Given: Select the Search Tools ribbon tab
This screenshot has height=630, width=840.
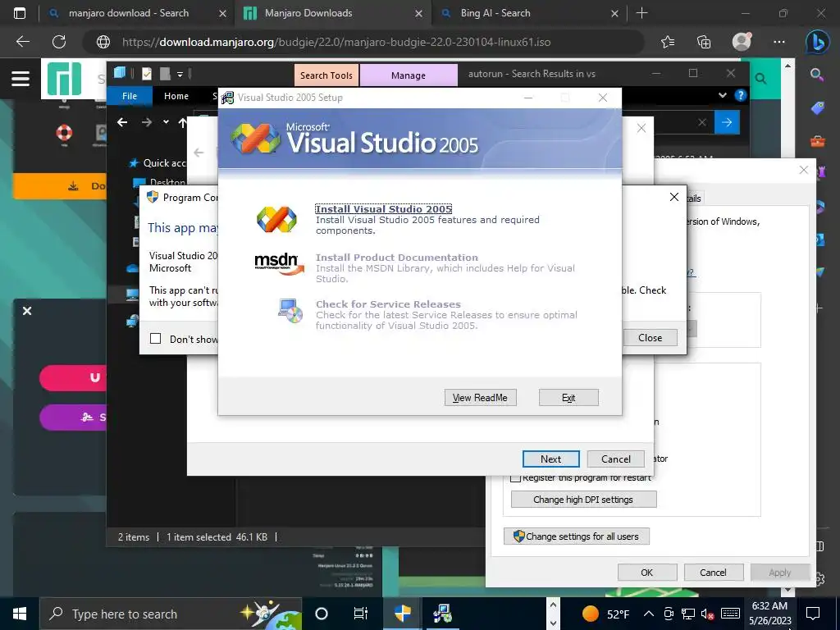Looking at the screenshot, I should (x=326, y=75).
